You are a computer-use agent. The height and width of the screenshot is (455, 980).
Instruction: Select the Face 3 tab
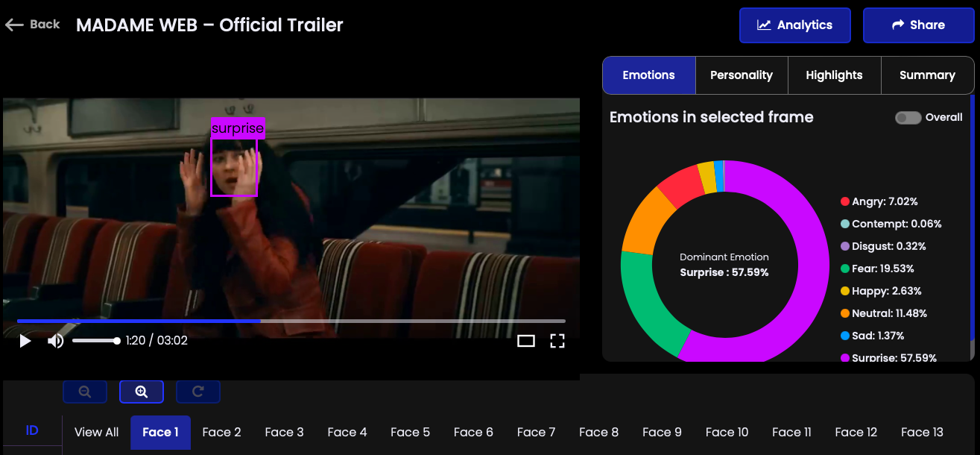coord(285,432)
